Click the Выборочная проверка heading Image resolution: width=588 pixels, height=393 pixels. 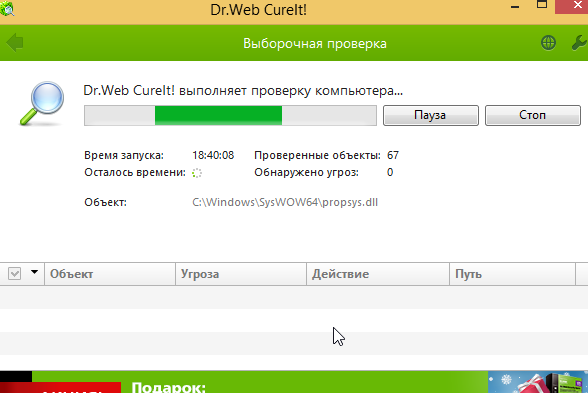(315, 44)
